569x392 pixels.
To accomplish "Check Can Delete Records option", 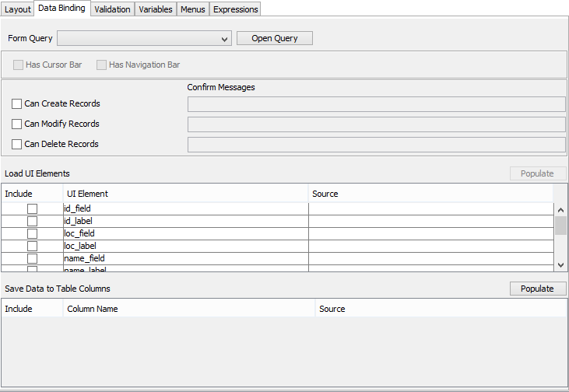I will [17, 145].
